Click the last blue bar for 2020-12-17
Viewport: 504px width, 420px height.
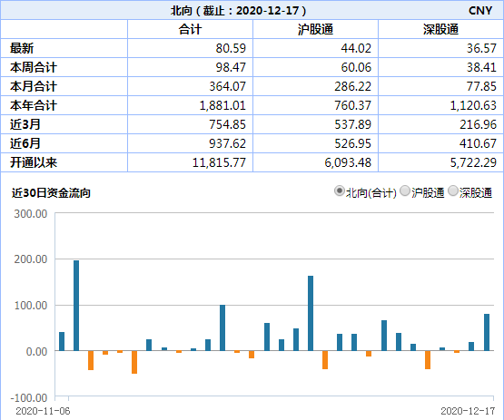point(487,332)
